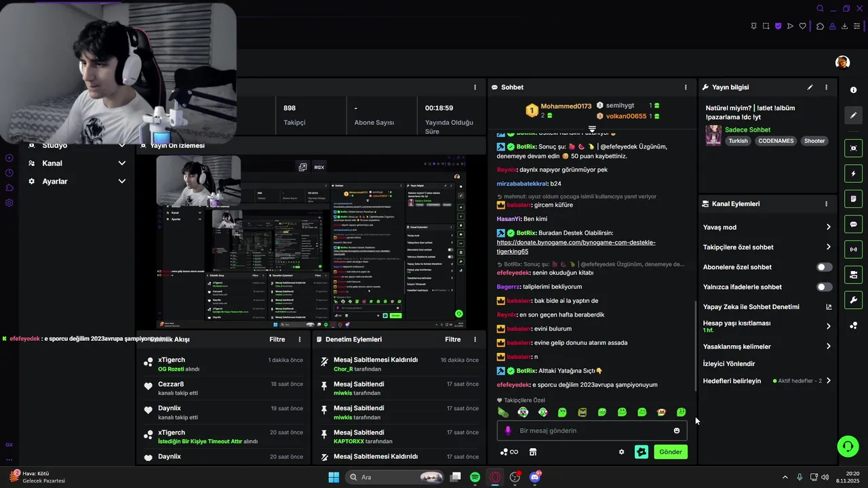Click the Shooter tag
The width and height of the screenshot is (868, 488).
pyautogui.click(x=814, y=141)
